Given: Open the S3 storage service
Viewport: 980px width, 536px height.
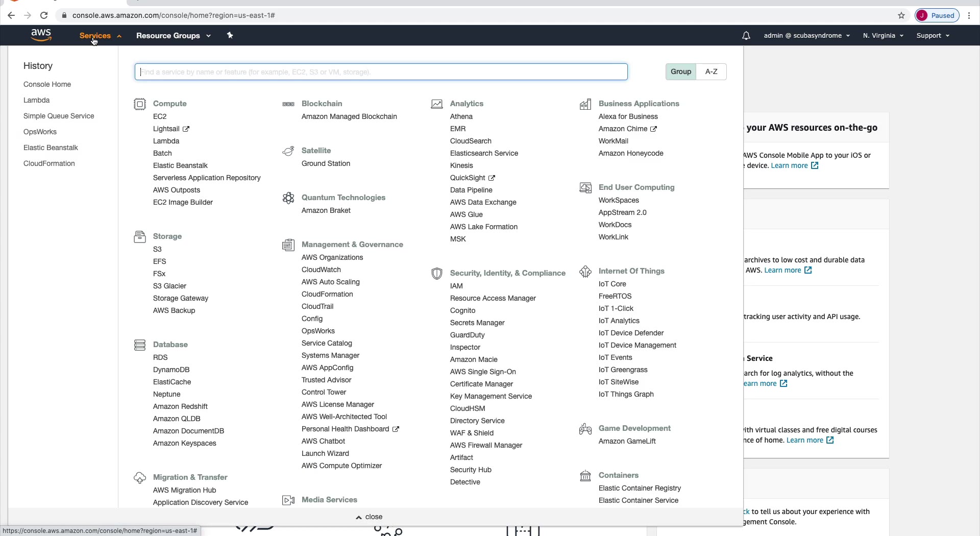Looking at the screenshot, I should pos(157,249).
